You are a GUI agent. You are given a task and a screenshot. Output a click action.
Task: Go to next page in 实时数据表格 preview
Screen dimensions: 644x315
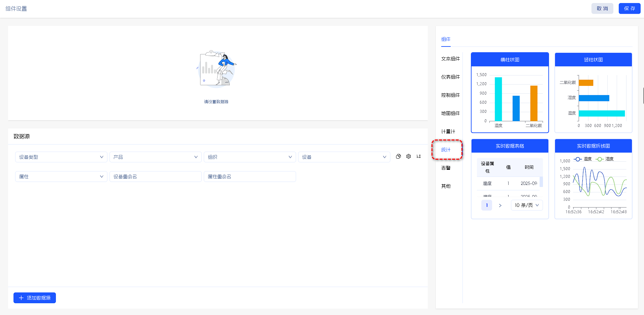tap(500, 205)
